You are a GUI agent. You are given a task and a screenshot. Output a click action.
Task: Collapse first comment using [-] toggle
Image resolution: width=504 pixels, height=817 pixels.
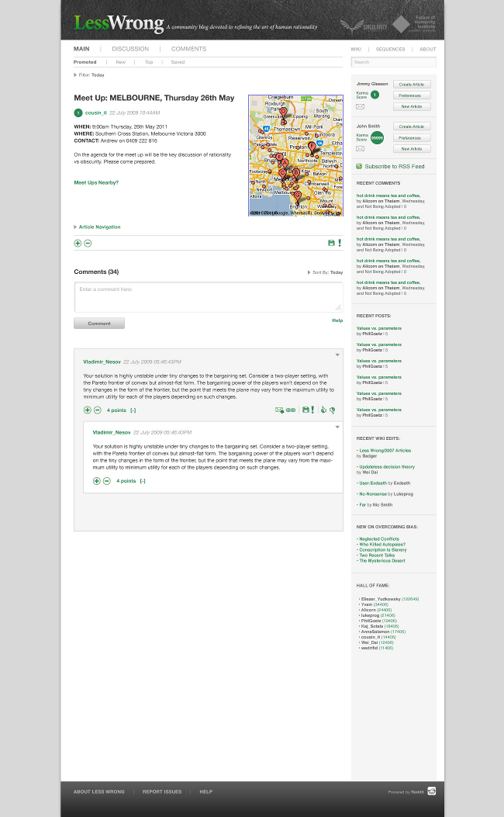pos(133,410)
